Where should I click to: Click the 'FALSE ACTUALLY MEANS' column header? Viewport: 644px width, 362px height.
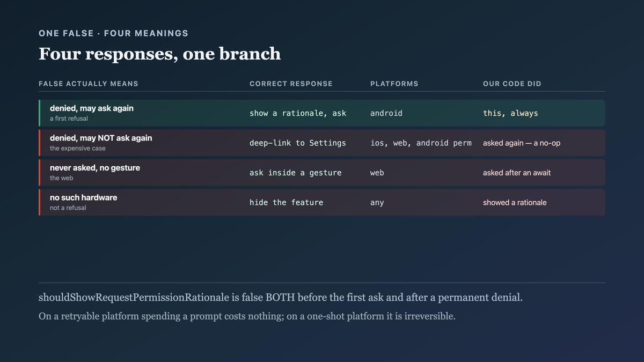pyautogui.click(x=89, y=84)
